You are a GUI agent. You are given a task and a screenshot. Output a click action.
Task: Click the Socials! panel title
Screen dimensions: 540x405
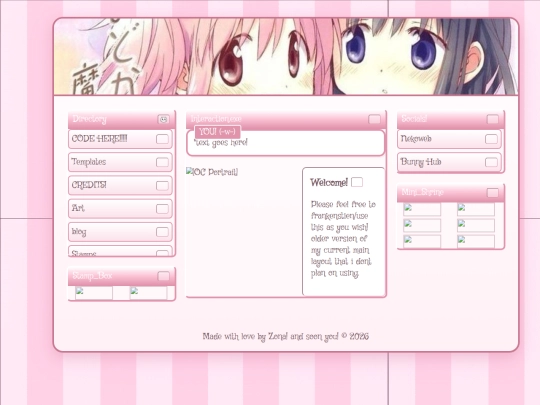click(x=414, y=119)
